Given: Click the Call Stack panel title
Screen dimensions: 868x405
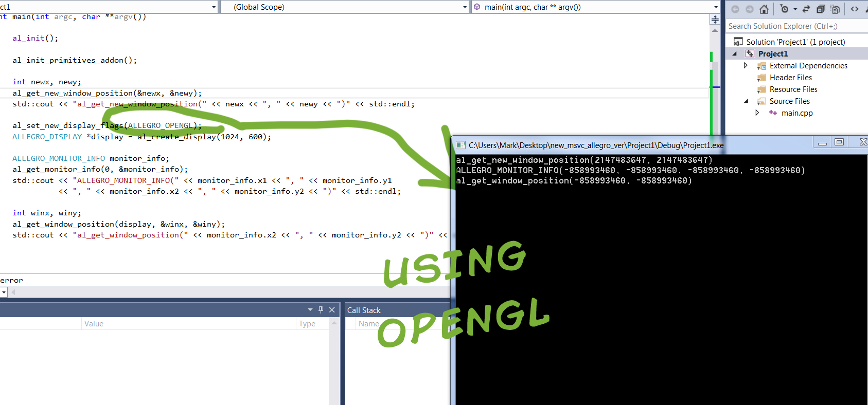Looking at the screenshot, I should point(364,310).
